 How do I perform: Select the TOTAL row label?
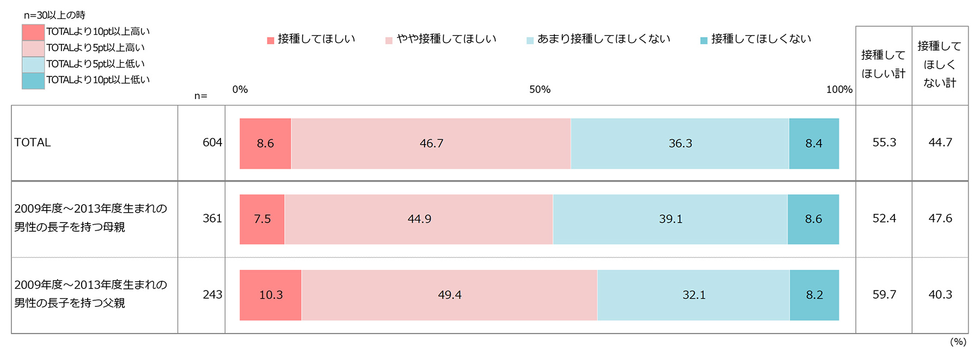(33, 143)
